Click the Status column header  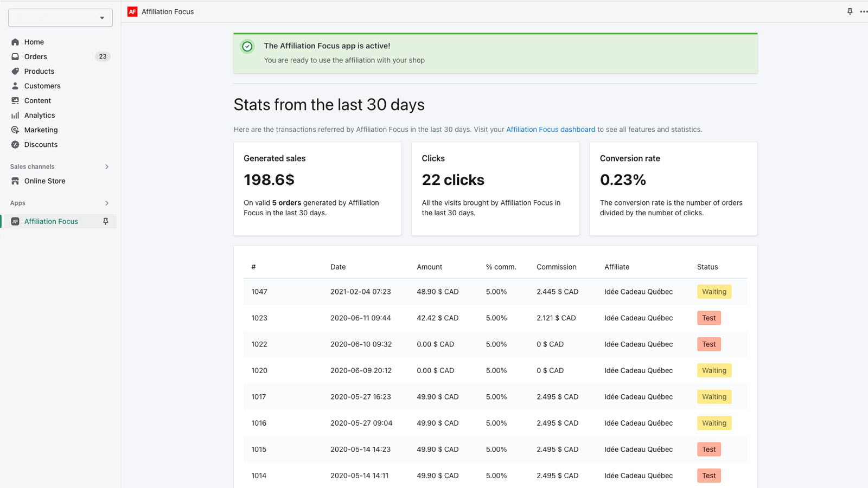(x=707, y=267)
